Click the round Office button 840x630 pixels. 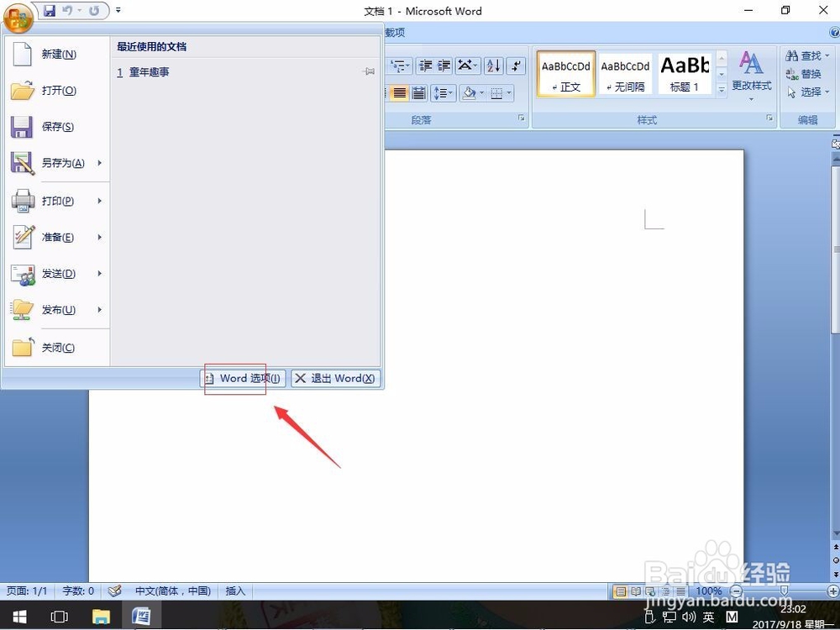[x=18, y=17]
